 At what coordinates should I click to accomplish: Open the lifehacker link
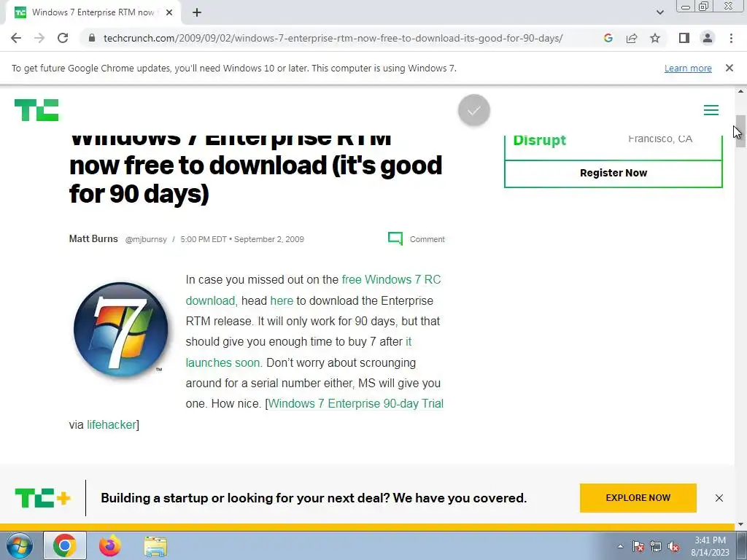click(112, 425)
